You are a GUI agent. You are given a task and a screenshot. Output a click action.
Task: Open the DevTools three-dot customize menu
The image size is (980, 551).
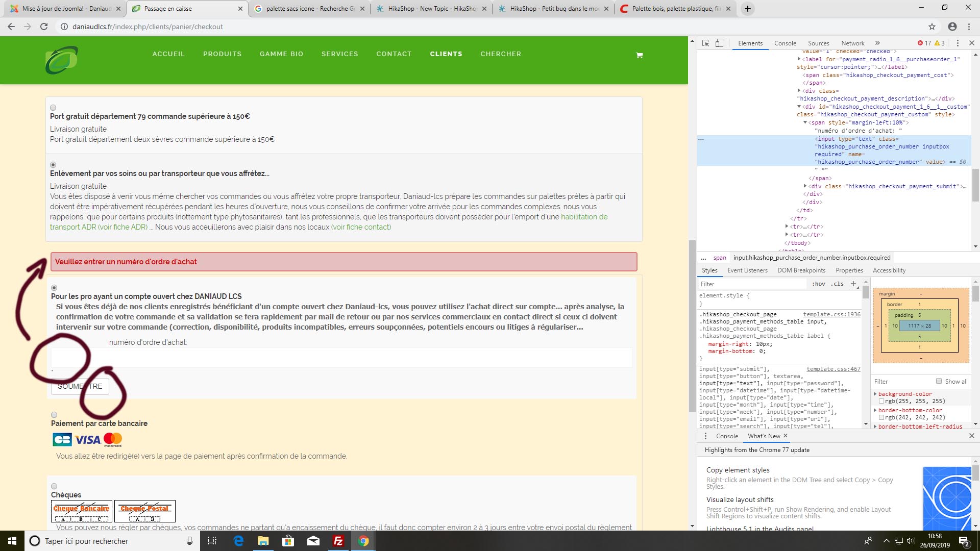958,43
